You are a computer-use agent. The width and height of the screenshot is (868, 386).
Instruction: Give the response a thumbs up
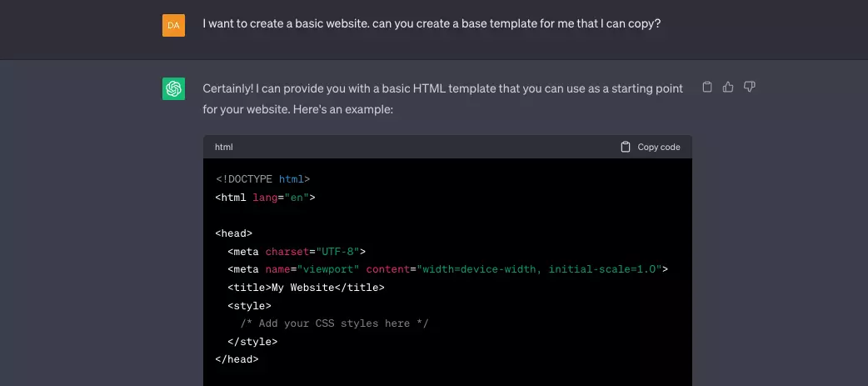click(x=728, y=87)
